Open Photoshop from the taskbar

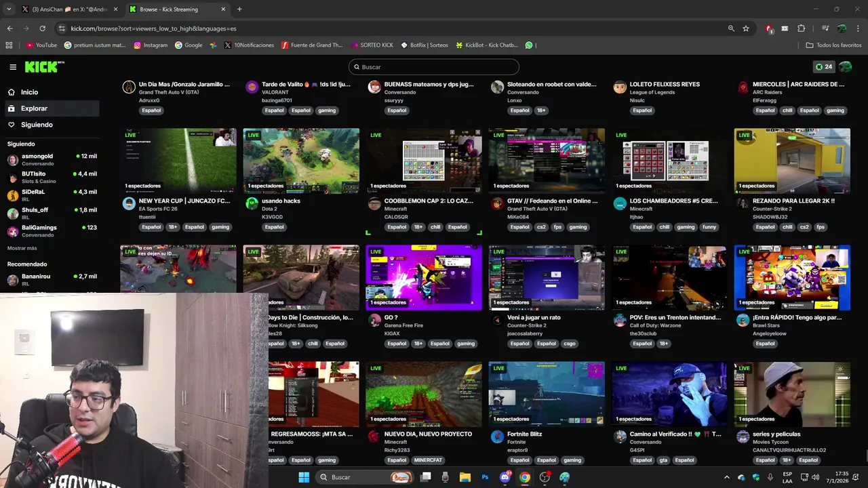click(x=485, y=477)
